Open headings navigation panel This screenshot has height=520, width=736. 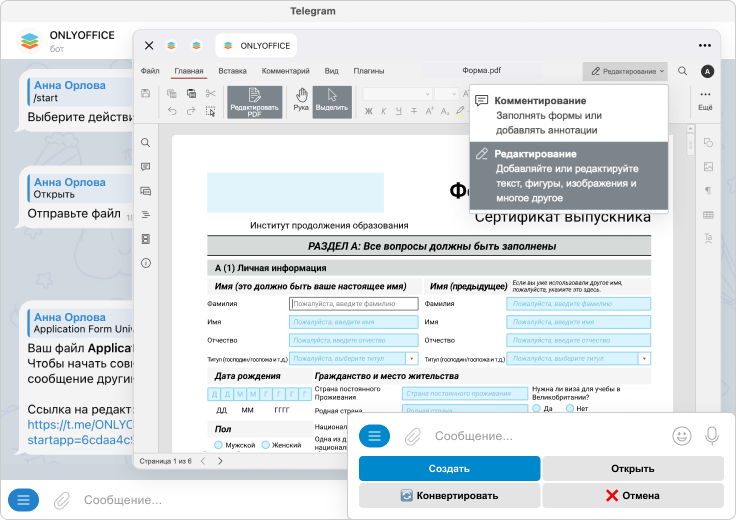click(146, 214)
